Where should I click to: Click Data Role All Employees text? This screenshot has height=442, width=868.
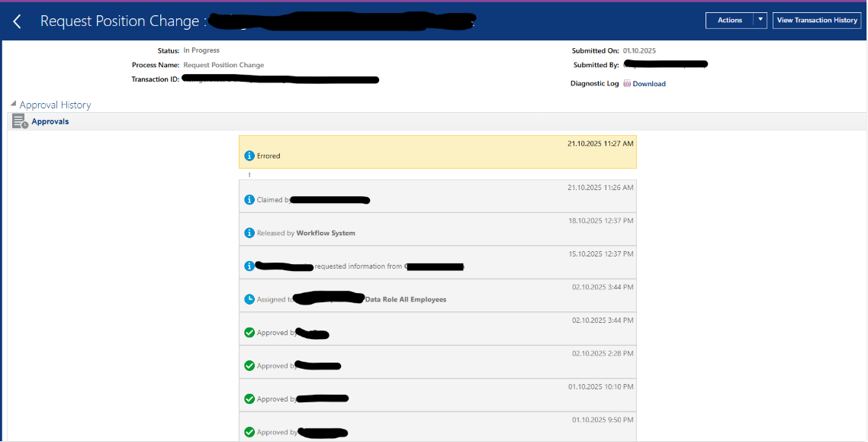coord(406,300)
